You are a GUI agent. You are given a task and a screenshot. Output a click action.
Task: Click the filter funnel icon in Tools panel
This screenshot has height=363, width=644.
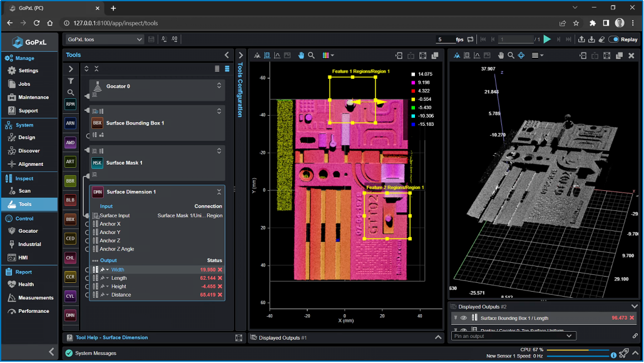(x=71, y=81)
